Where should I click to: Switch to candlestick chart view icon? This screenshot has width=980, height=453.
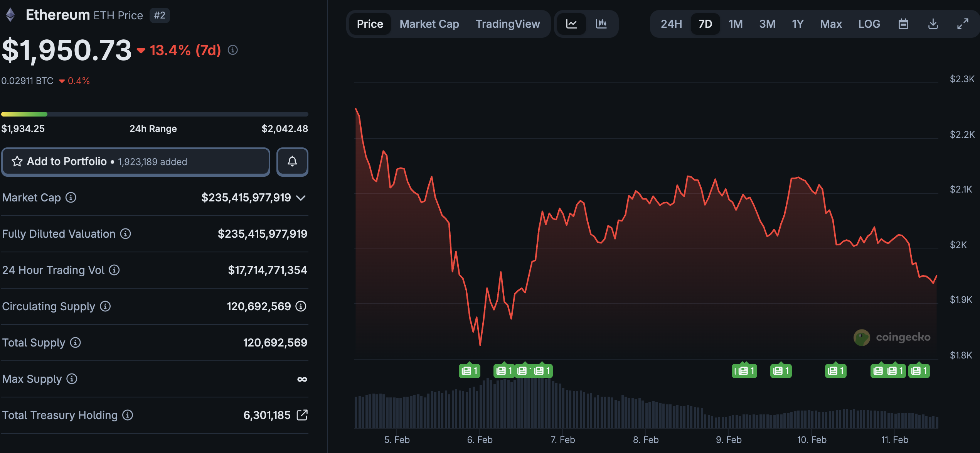point(601,24)
